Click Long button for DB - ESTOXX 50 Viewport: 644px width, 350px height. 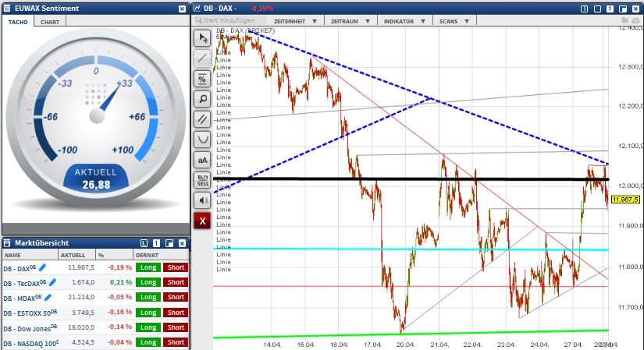click(x=148, y=313)
